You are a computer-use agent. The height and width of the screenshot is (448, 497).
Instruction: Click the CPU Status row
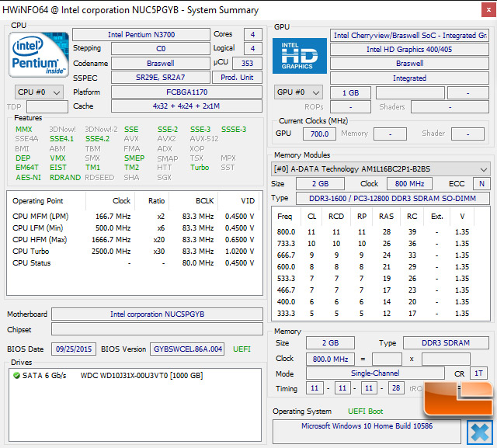coord(134,263)
